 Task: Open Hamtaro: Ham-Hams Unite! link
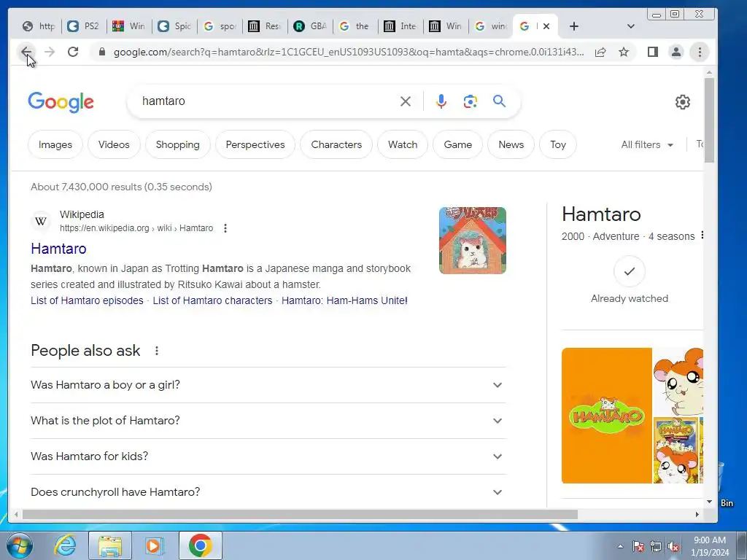[x=344, y=300]
